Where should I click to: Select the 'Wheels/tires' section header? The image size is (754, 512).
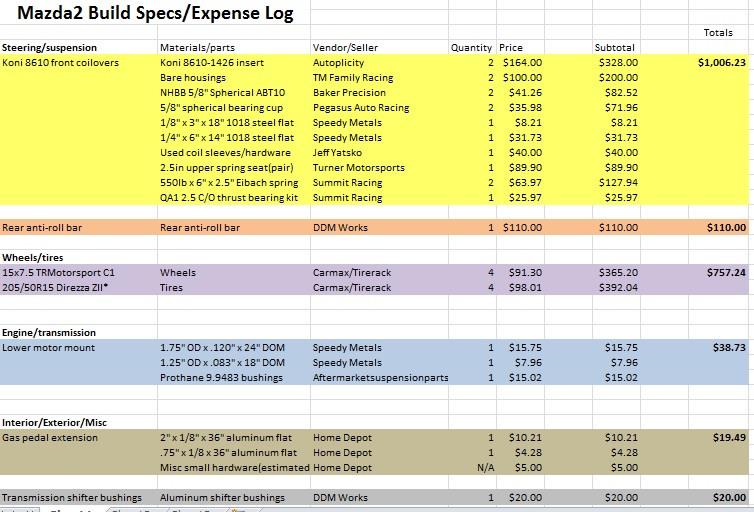tap(78, 257)
